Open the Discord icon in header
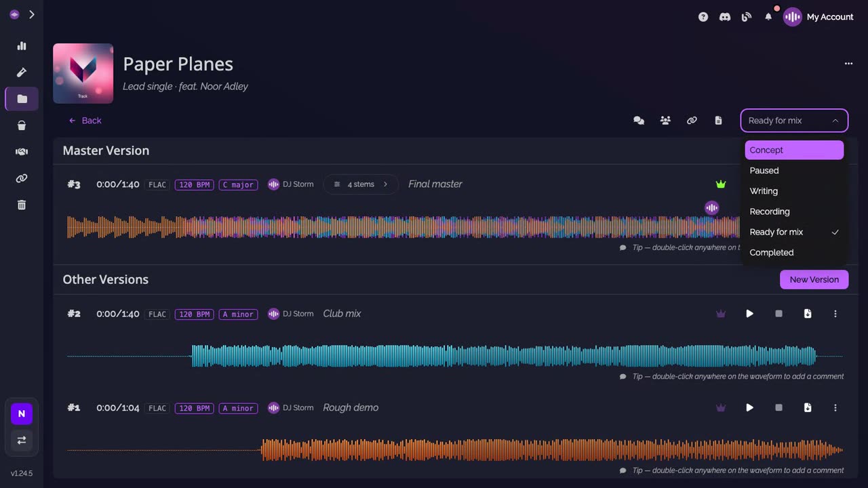868x488 pixels. pos(725,17)
